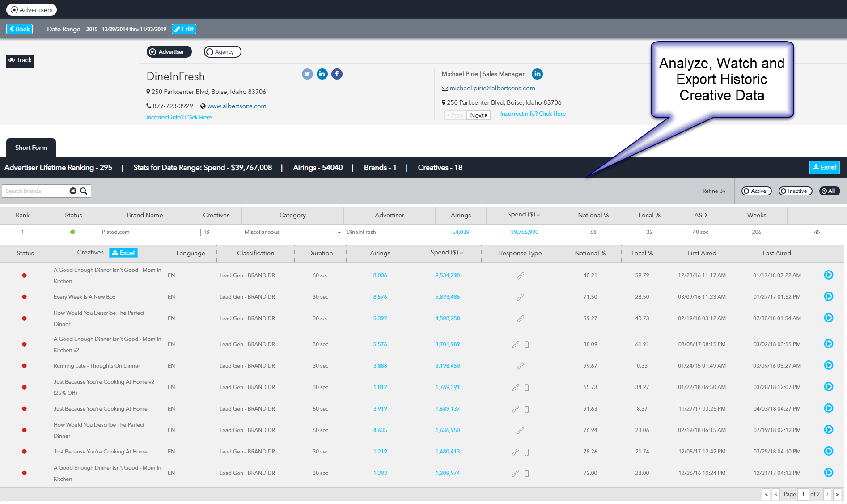Image resolution: width=847 pixels, height=504 pixels.
Task: Click the disabled Prev contact button
Action: point(455,115)
